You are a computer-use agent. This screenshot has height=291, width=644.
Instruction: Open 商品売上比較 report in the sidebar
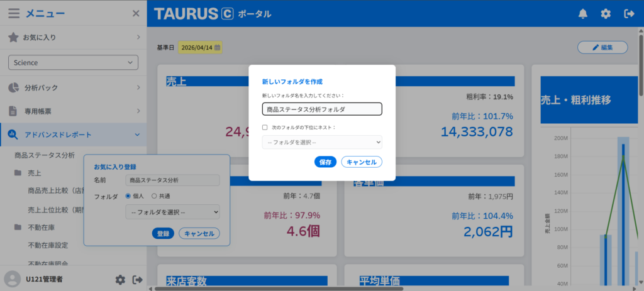tap(55, 190)
